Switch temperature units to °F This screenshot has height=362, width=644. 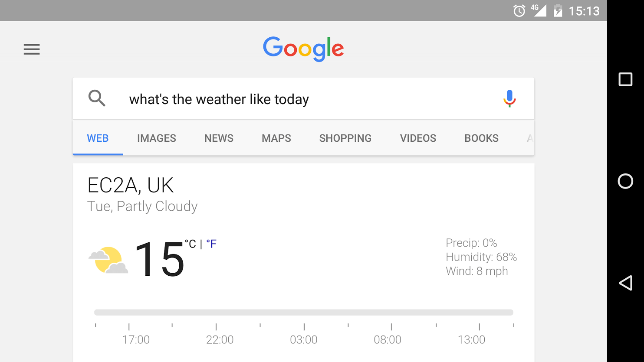click(x=211, y=244)
